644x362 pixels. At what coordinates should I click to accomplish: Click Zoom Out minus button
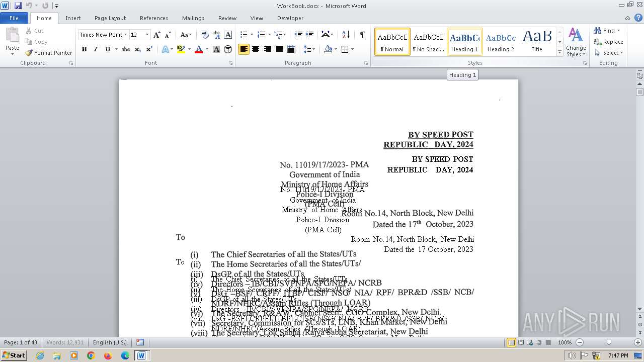click(x=580, y=342)
